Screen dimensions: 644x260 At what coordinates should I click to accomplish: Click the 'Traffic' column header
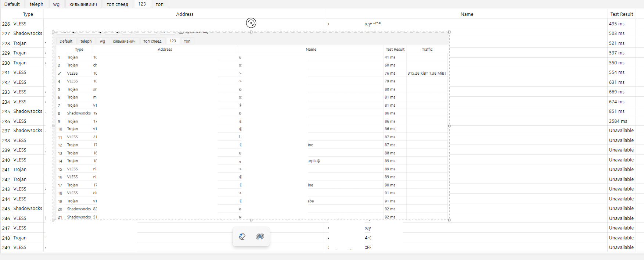[427, 49]
